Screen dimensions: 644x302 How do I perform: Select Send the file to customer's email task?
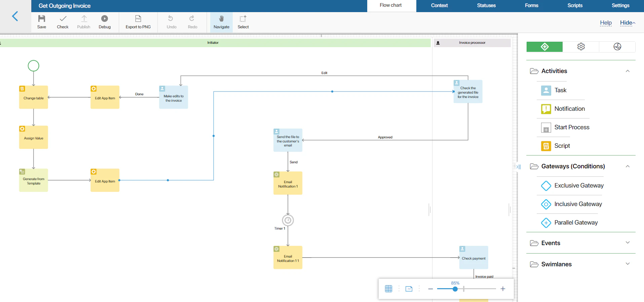click(288, 140)
